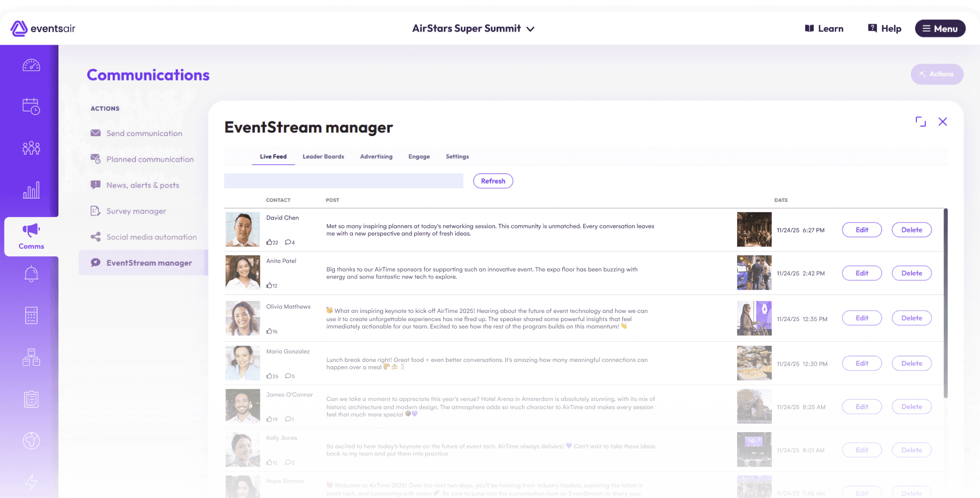The image size is (980, 498).
Task: Open the notifications bell icon
Action: [x=31, y=274]
